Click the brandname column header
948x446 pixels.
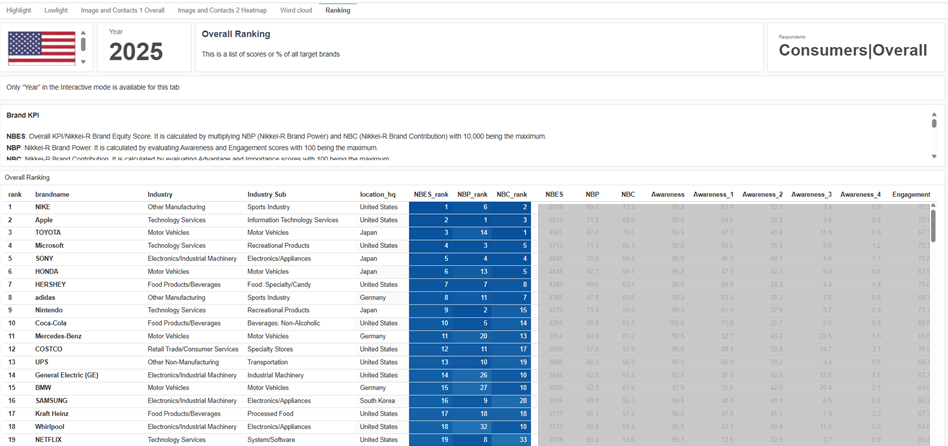click(x=52, y=194)
